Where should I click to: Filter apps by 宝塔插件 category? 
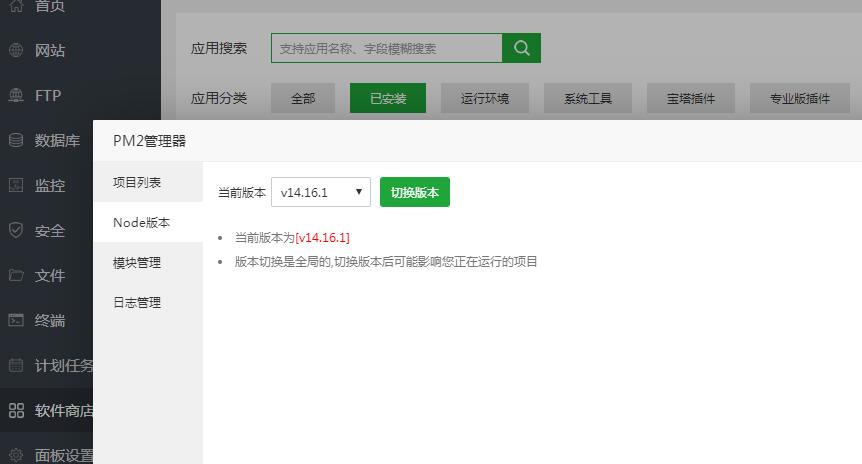[x=690, y=98]
